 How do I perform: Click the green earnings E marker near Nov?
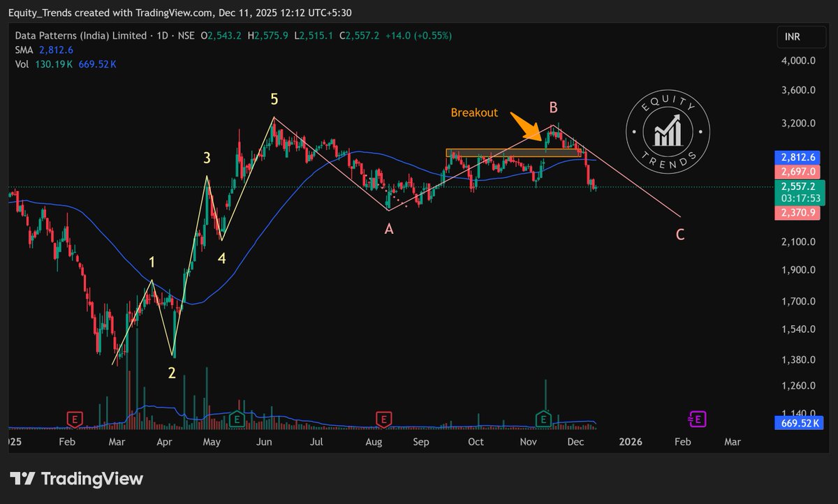click(x=543, y=419)
